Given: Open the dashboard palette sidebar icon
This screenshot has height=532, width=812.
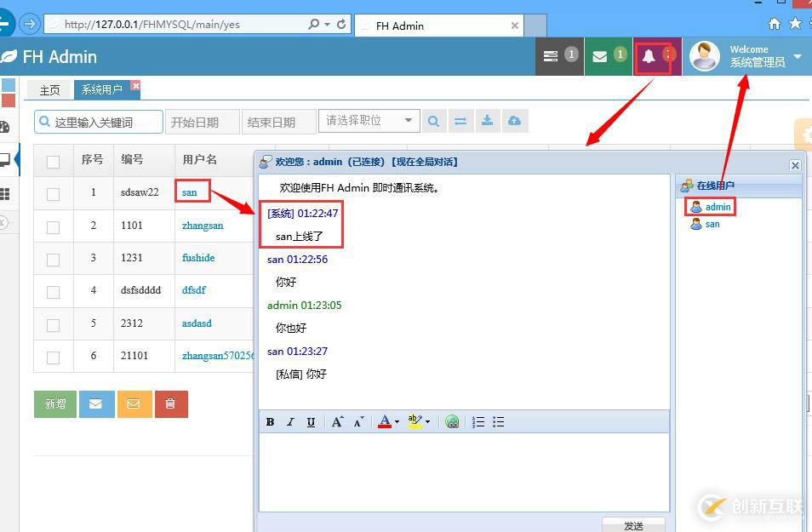Looking at the screenshot, I should (4, 126).
